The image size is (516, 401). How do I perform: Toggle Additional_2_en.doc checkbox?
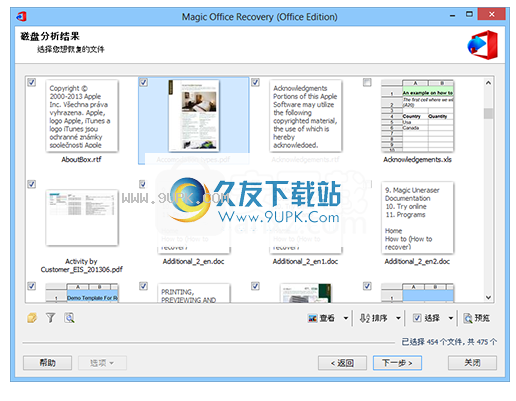pos(143,184)
